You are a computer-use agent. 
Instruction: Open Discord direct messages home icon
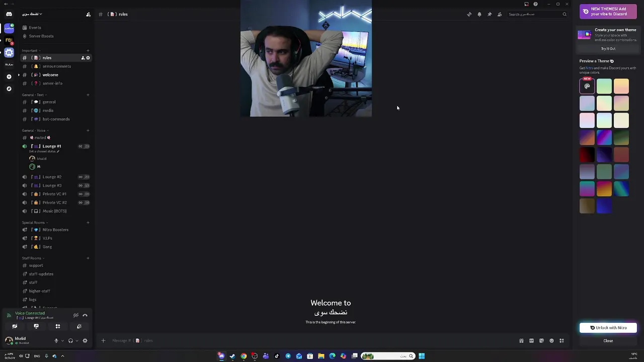coord(9,14)
